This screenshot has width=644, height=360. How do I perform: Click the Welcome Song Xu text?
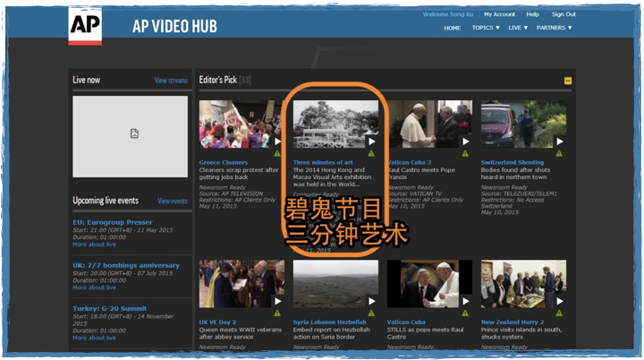tap(448, 14)
